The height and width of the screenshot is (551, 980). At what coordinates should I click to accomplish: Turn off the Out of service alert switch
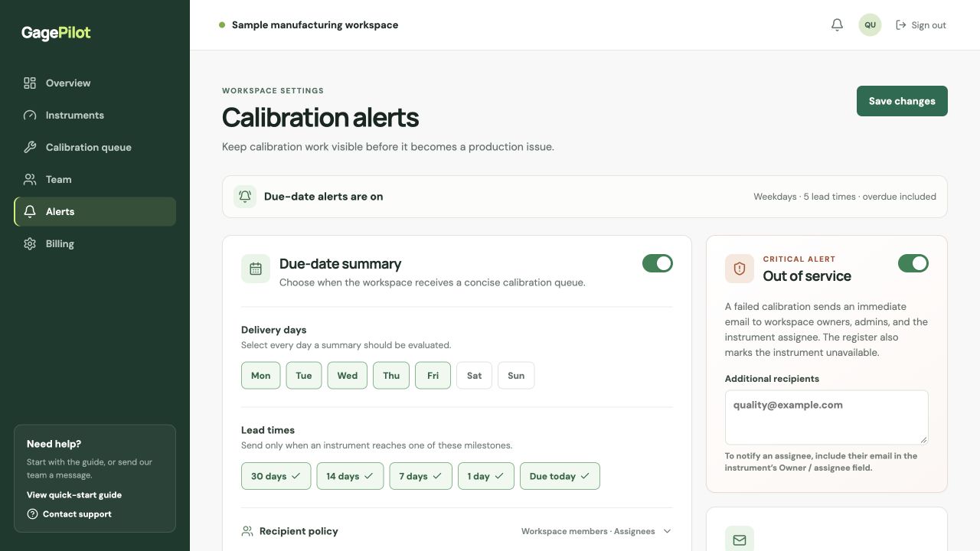coord(913,263)
